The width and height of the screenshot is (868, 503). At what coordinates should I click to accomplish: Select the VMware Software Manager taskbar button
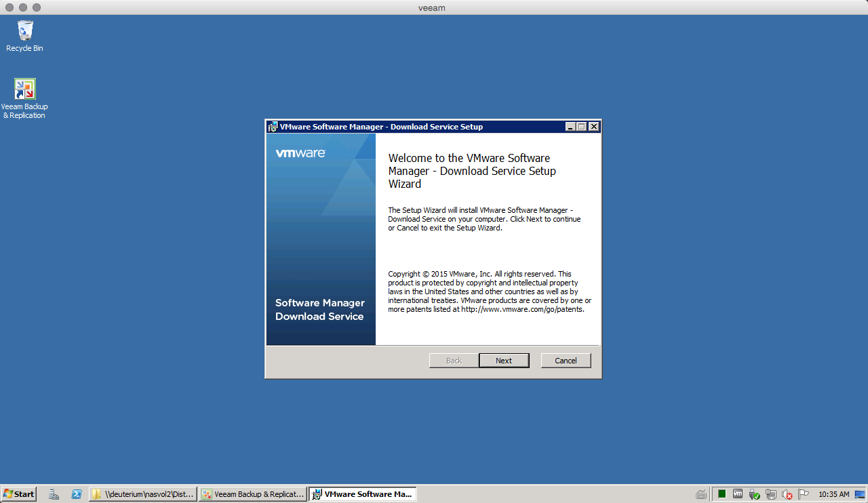coord(363,494)
